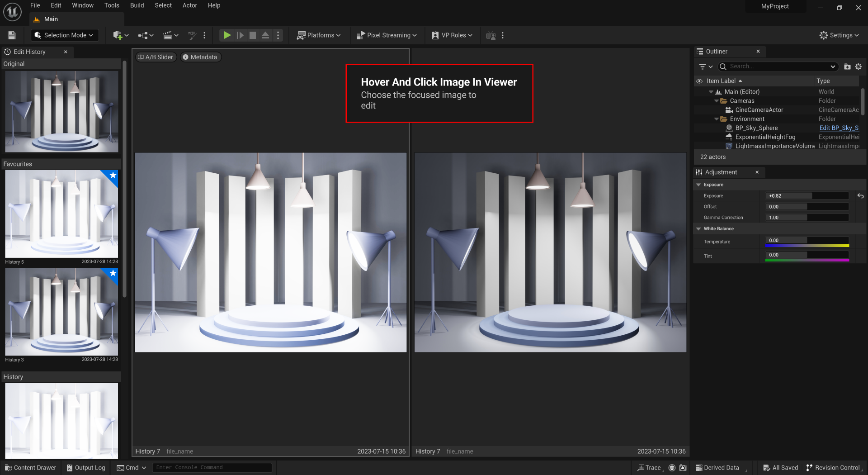Open the Edit menu
Screen dimensions: 868x475
56,5
